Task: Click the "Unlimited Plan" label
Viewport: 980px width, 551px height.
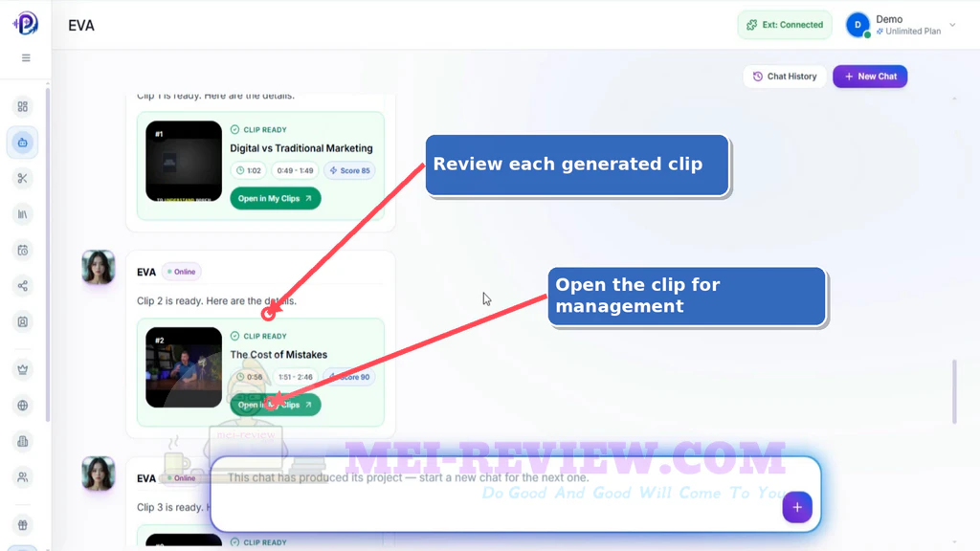Action: pyautogui.click(x=912, y=32)
